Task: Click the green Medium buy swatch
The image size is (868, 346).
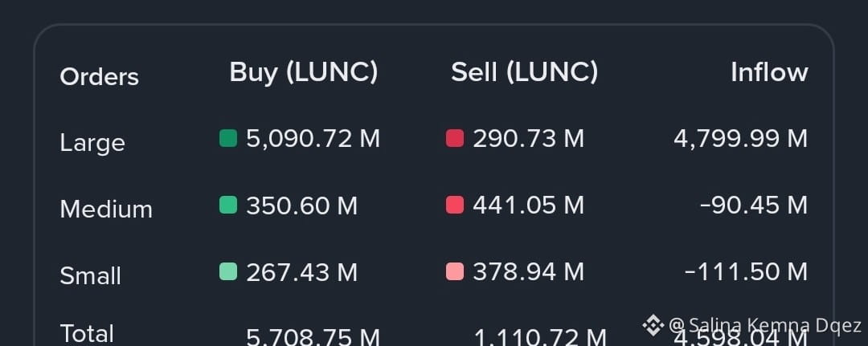Action: tap(228, 205)
